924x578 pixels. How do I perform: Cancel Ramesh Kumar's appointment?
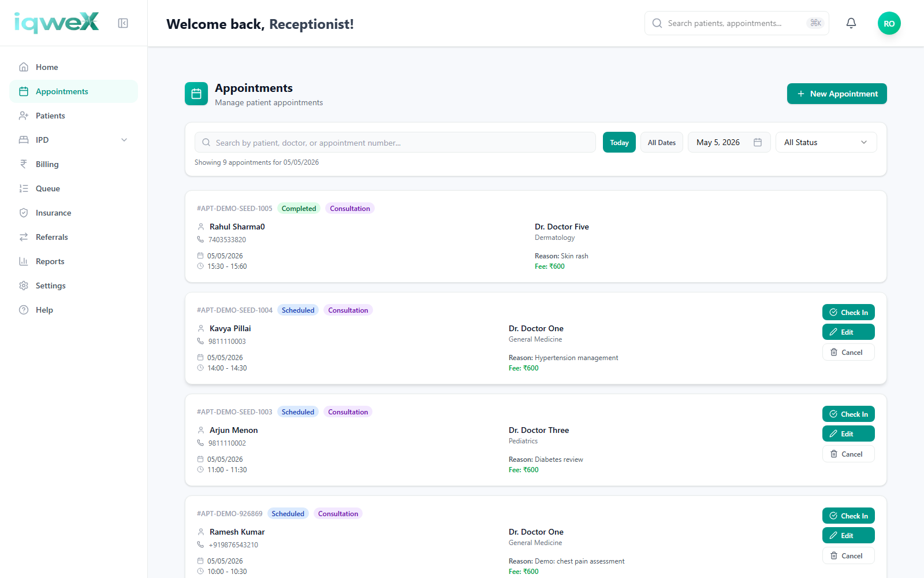848,555
